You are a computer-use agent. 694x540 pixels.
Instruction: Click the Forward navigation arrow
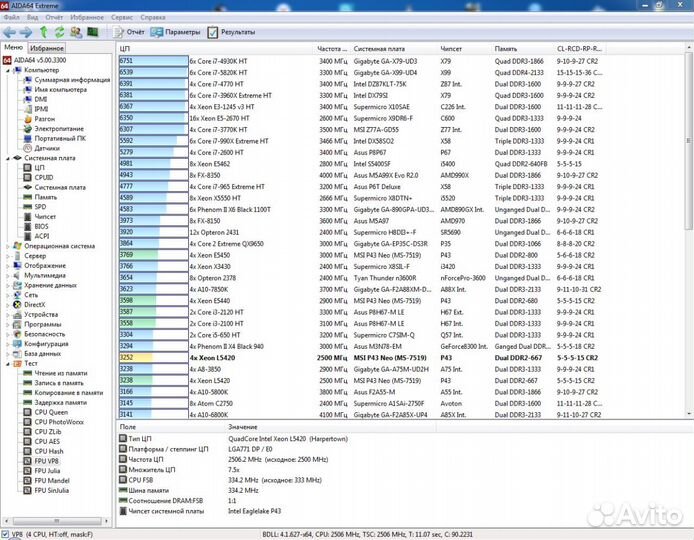[x=26, y=32]
